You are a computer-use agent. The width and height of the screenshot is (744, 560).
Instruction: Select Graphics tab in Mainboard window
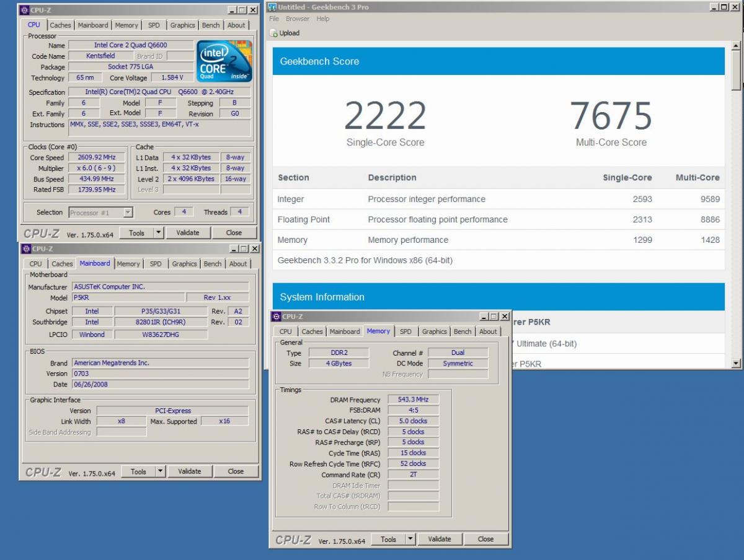click(x=184, y=264)
